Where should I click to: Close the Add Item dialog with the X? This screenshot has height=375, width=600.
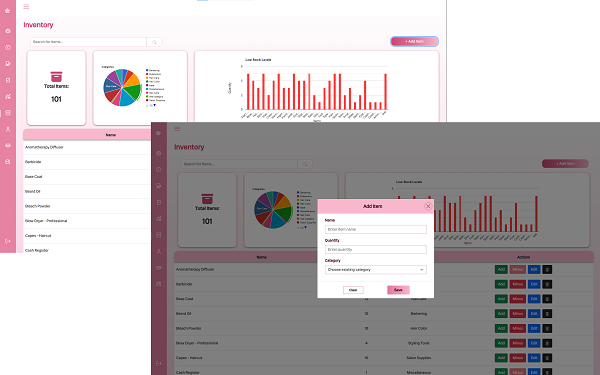428,206
